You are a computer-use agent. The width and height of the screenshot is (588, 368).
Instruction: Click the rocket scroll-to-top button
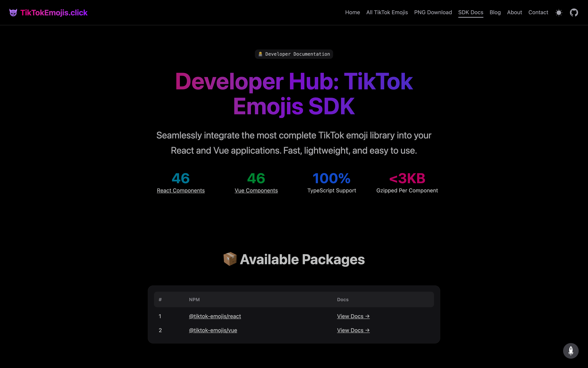pyautogui.click(x=571, y=351)
